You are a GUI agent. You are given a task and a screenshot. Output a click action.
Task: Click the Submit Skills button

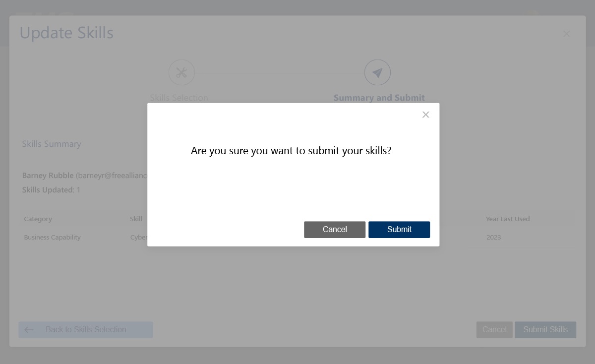(545, 330)
